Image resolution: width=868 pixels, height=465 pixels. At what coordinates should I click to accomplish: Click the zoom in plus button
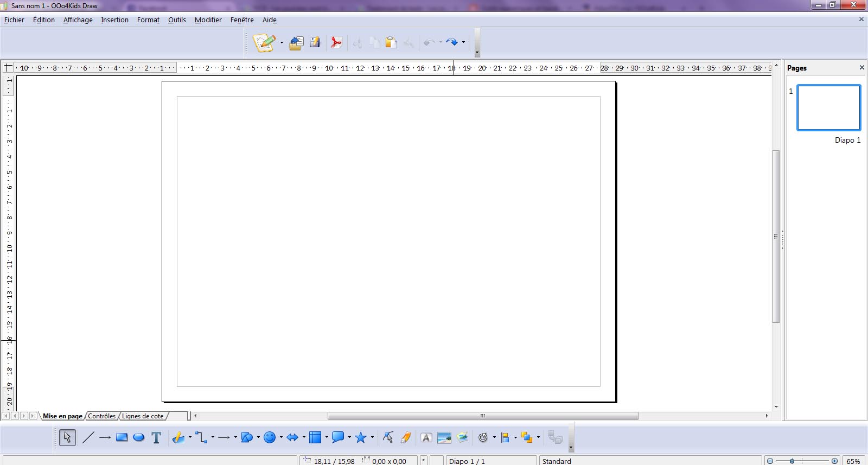coord(834,461)
